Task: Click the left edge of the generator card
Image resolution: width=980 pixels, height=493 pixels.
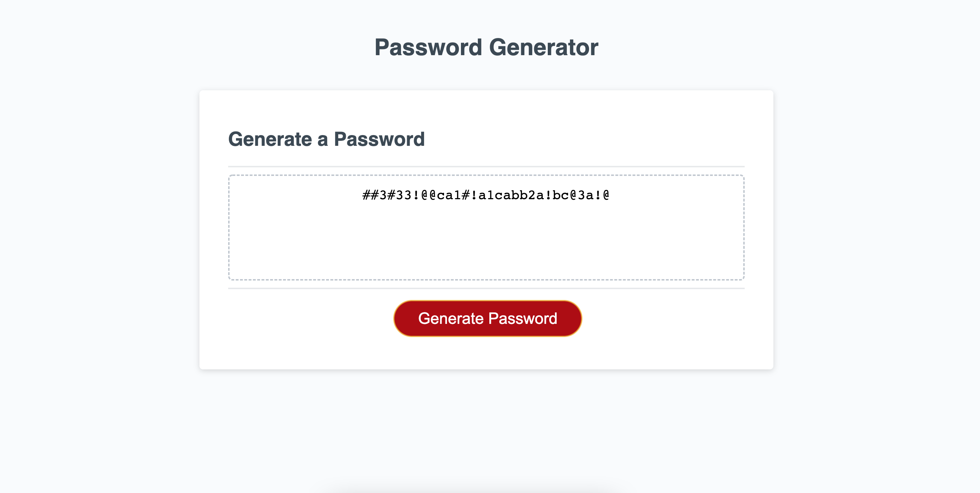Action: pyautogui.click(x=201, y=228)
